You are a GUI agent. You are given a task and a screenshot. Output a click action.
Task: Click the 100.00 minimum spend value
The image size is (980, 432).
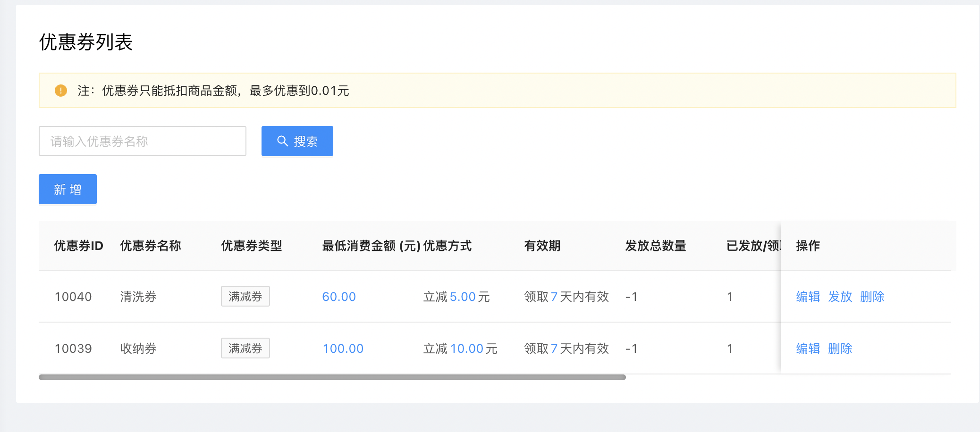[x=343, y=349]
